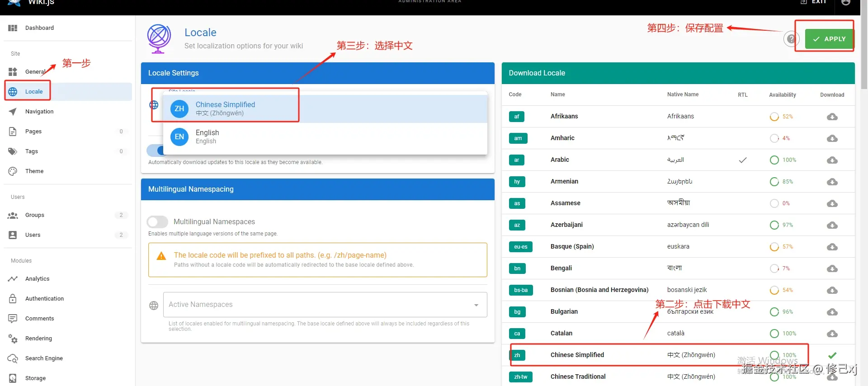Open Search Engine module
This screenshot has width=868, height=386.
(68, 358)
